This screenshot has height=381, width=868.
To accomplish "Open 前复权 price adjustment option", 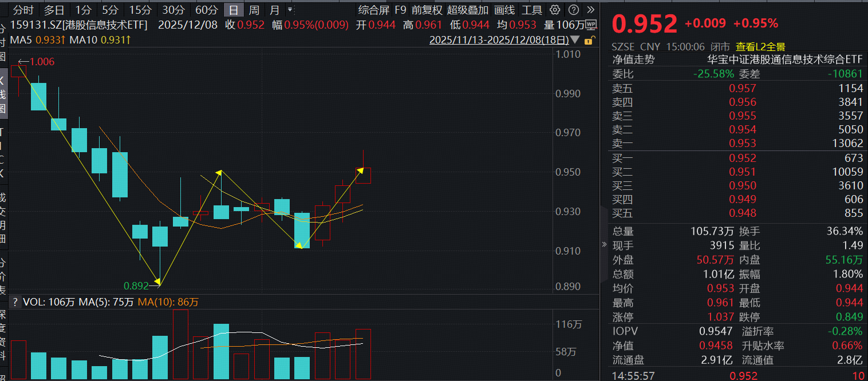I will tap(427, 10).
